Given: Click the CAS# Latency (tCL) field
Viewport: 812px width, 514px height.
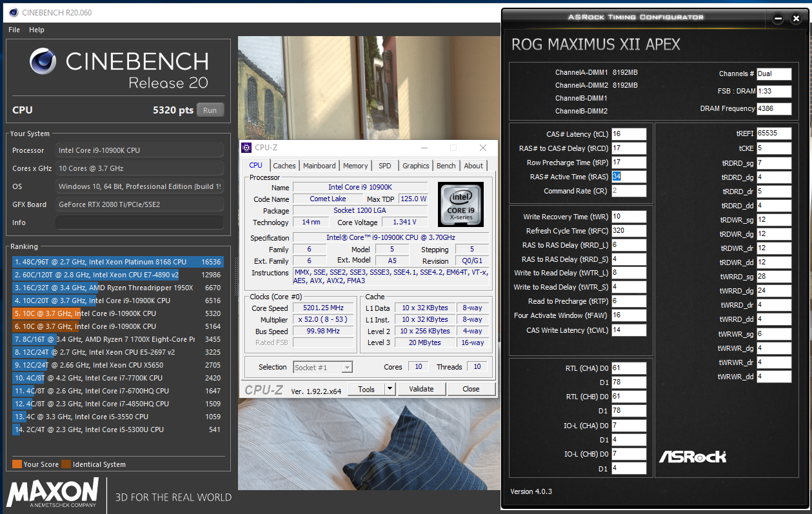Looking at the screenshot, I should [x=629, y=134].
